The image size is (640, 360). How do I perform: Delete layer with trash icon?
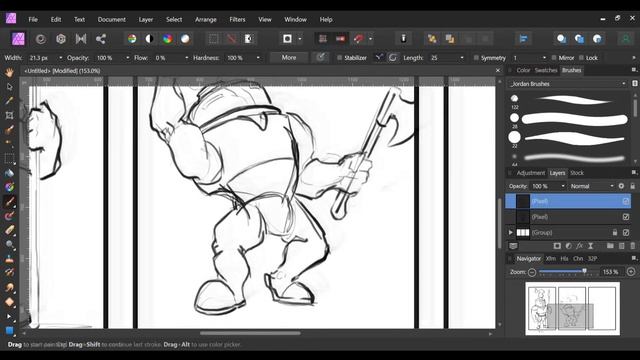pyautogui.click(x=633, y=246)
